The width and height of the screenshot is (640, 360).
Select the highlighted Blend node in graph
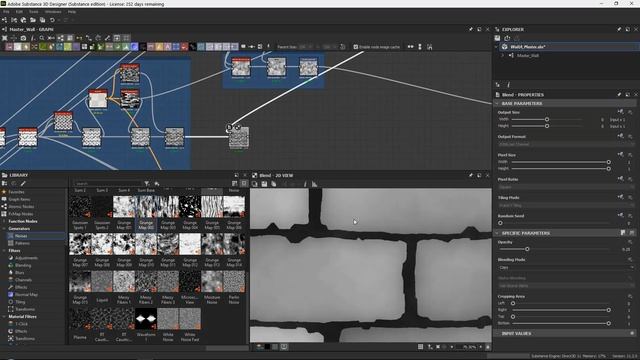[239, 138]
